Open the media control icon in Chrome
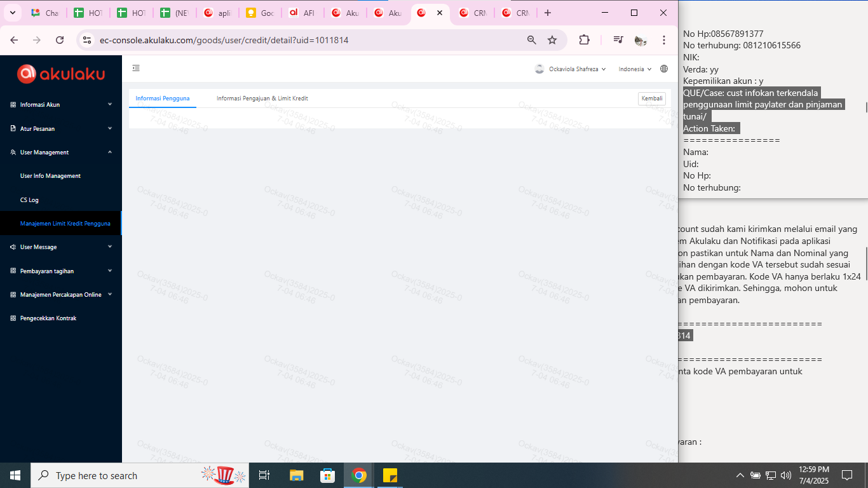Viewport: 868px width, 488px height. click(618, 40)
